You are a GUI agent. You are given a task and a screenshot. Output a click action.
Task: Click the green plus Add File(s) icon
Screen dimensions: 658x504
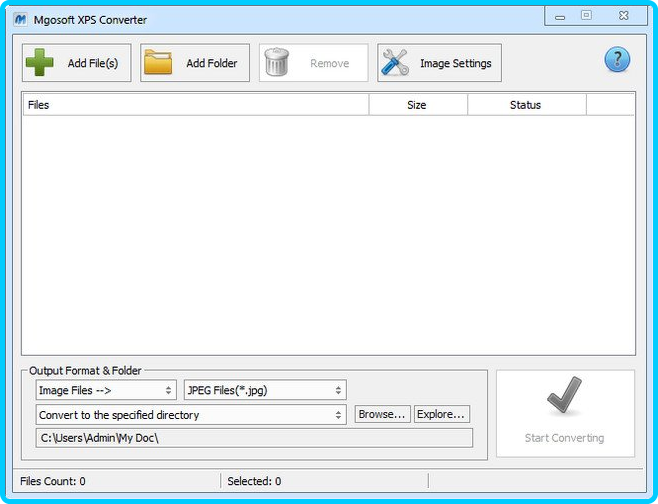40,63
